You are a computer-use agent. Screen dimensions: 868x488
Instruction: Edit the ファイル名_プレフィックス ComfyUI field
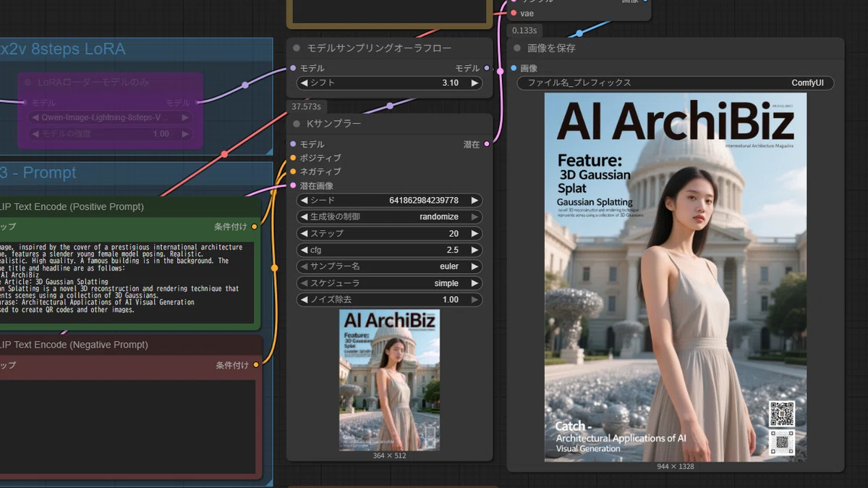pyautogui.click(x=676, y=83)
